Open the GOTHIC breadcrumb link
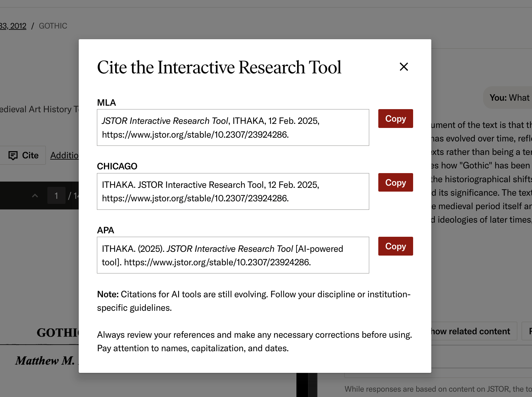The width and height of the screenshot is (532, 397). [53, 26]
